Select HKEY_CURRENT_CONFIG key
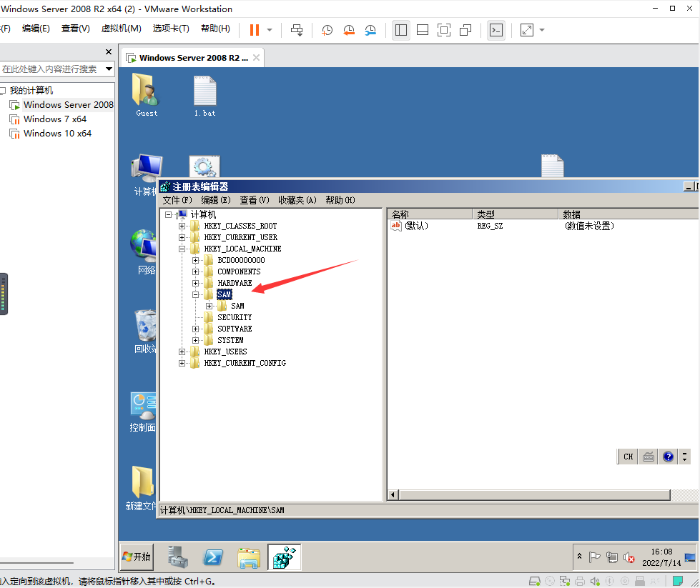The image size is (700, 588). click(245, 363)
